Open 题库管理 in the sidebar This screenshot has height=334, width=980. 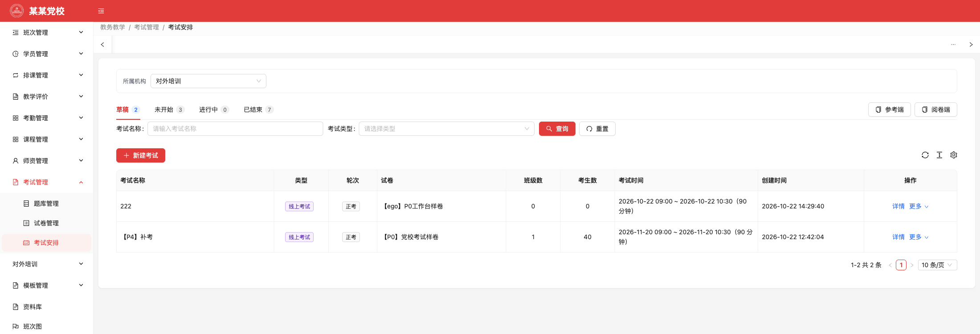[x=46, y=204]
